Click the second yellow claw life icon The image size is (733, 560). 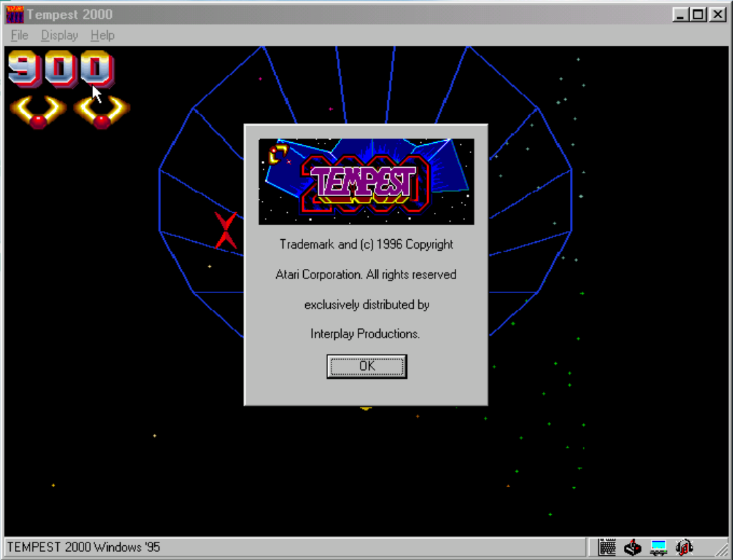[x=102, y=112]
